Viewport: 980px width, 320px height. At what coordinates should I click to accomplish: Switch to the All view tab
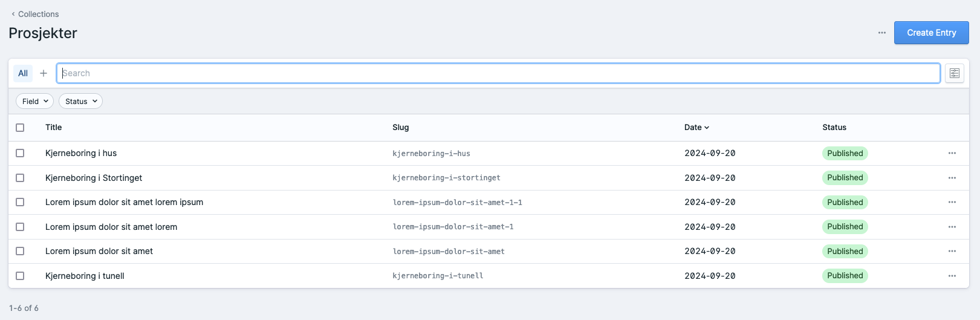click(x=23, y=73)
